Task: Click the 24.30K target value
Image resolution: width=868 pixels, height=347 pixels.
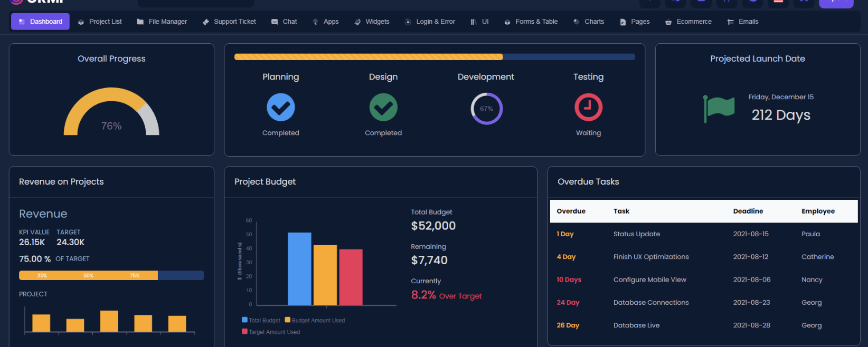Action: click(x=71, y=242)
